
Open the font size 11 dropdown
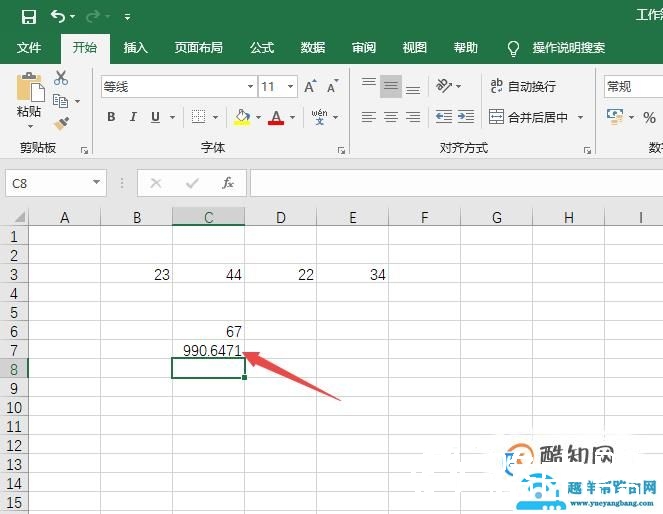coord(290,87)
